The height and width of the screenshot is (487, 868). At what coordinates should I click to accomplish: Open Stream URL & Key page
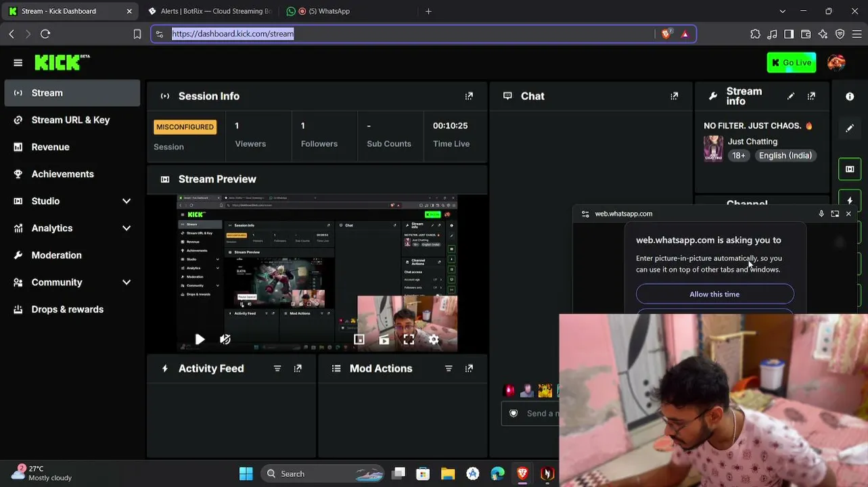pyautogui.click(x=72, y=120)
